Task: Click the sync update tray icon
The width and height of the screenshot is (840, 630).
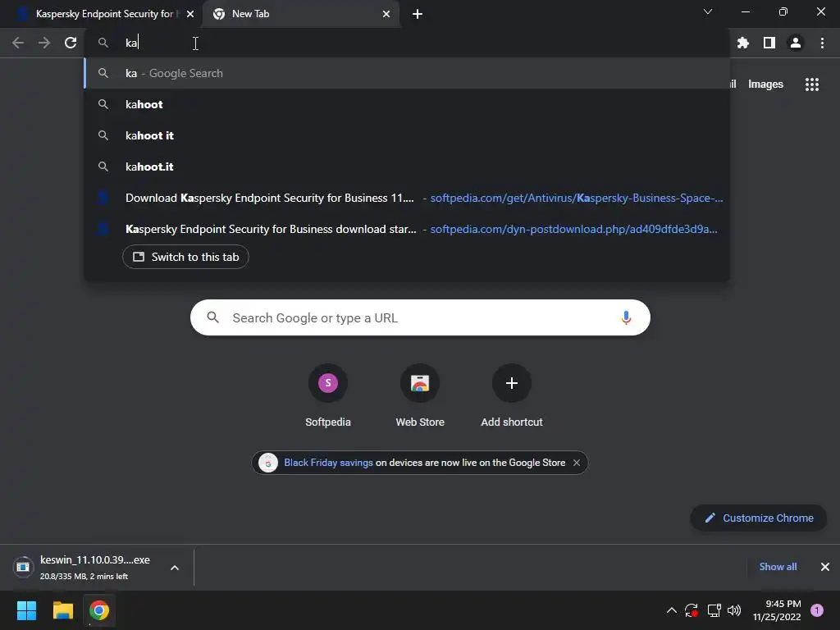Action: click(x=692, y=610)
